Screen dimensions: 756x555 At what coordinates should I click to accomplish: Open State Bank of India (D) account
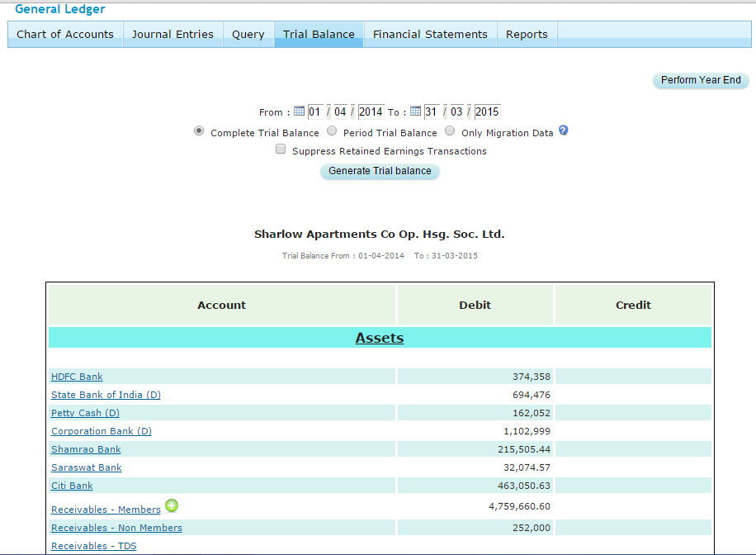106,395
